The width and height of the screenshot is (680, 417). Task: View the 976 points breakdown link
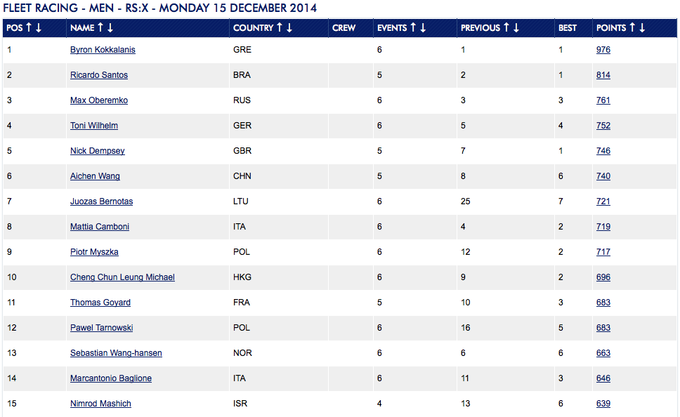pyautogui.click(x=602, y=49)
